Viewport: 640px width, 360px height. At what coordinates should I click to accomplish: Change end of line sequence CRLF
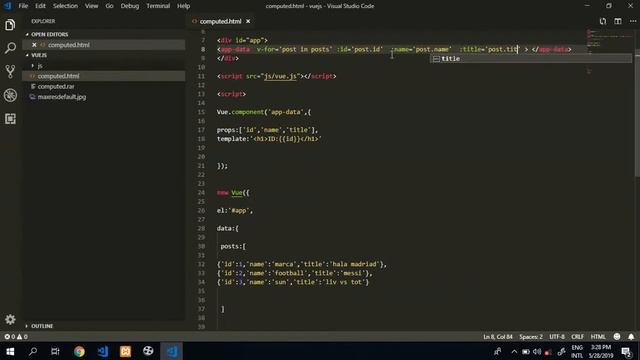pos(578,337)
